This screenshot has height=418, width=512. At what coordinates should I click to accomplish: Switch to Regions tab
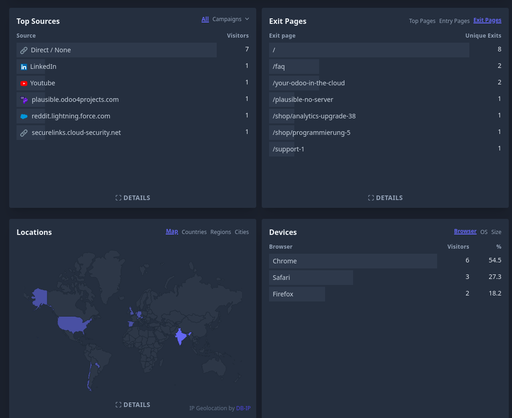220,232
